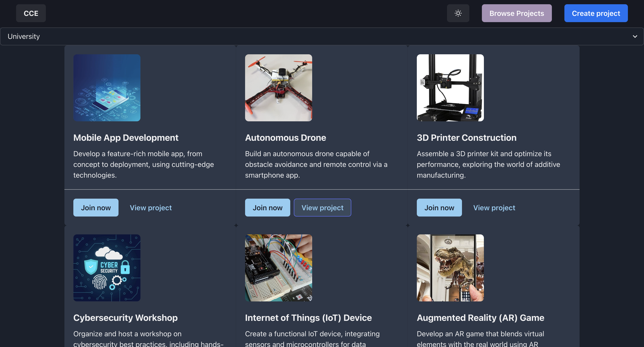Viewport: 644px width, 347px height.
Task: Click the dropdown chevron arrow
Action: pyautogui.click(x=635, y=36)
